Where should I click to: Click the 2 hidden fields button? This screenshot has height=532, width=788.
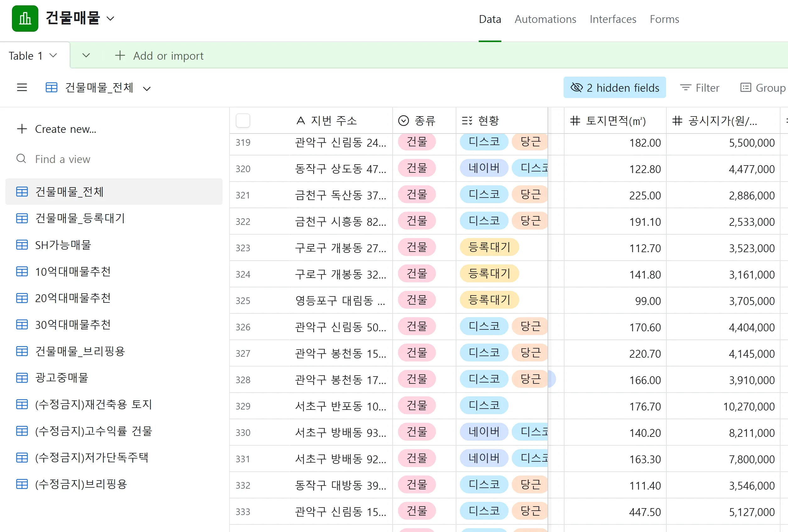[x=614, y=88]
